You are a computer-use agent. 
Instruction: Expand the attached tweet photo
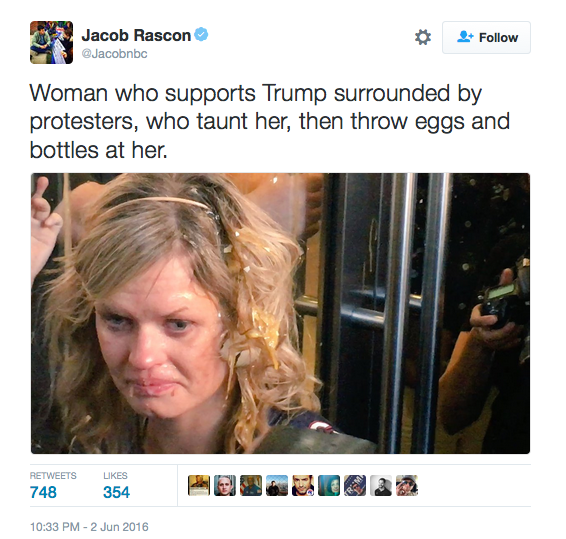point(280,313)
